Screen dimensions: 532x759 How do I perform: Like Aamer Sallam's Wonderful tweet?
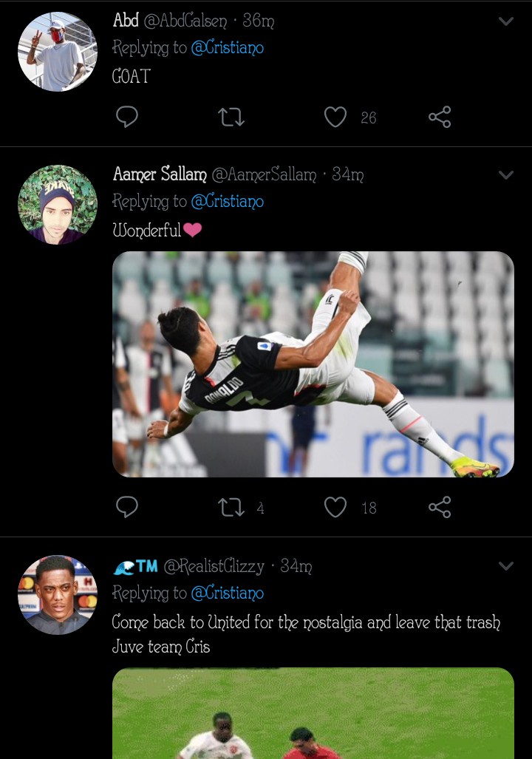pos(335,507)
